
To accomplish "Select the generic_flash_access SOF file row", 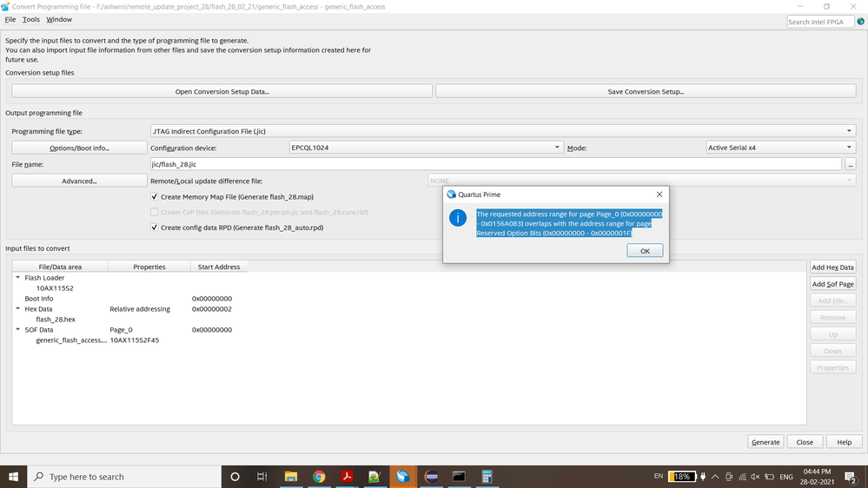I will 71,340.
